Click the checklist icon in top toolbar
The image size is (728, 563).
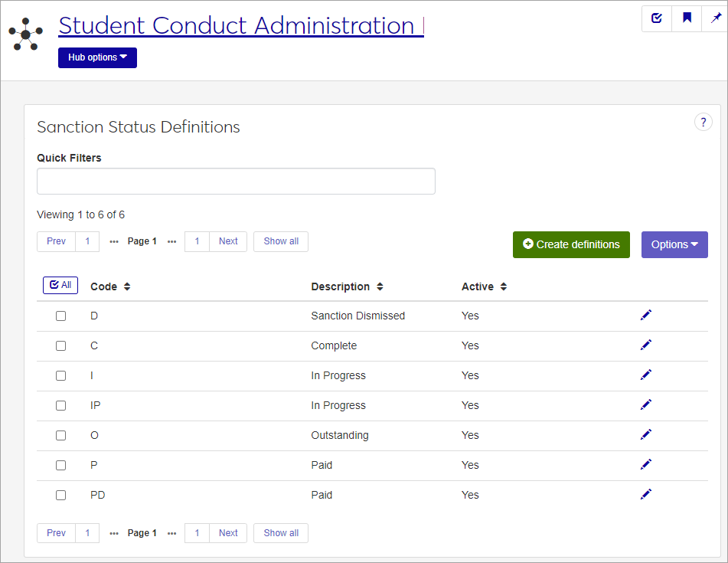click(x=657, y=18)
